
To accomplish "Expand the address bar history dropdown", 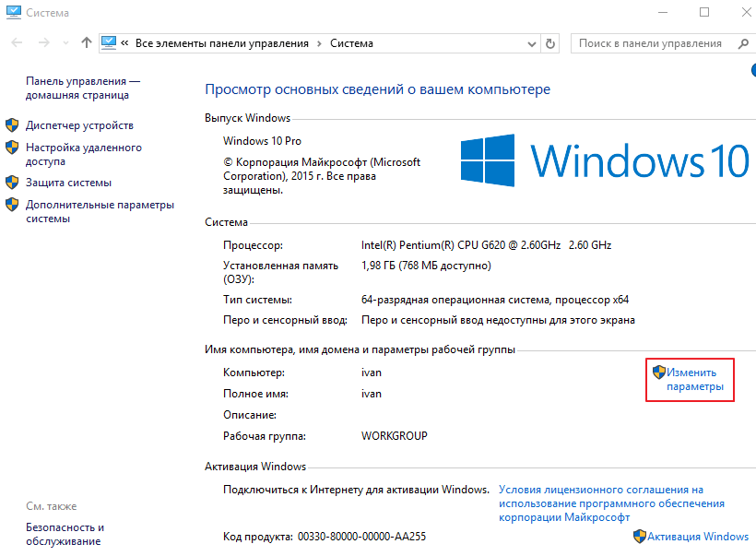I will pyautogui.click(x=531, y=44).
